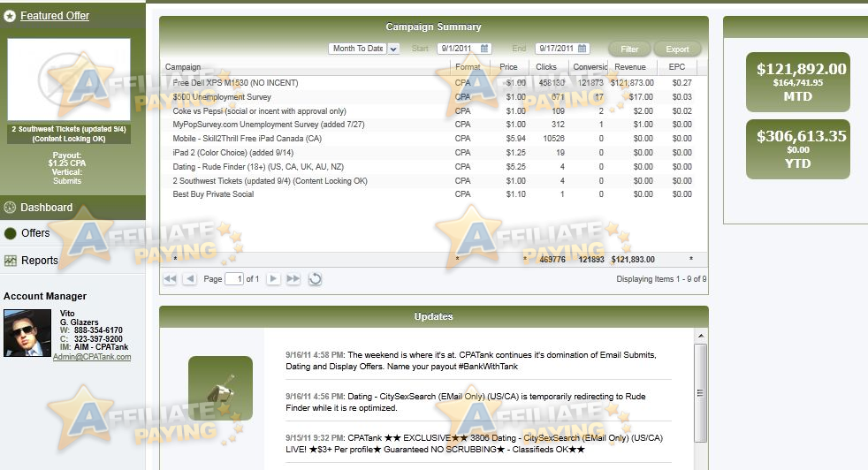The image size is (868, 470).
Task: Click the Updates panel scrollbar thumb
Action: point(700,393)
